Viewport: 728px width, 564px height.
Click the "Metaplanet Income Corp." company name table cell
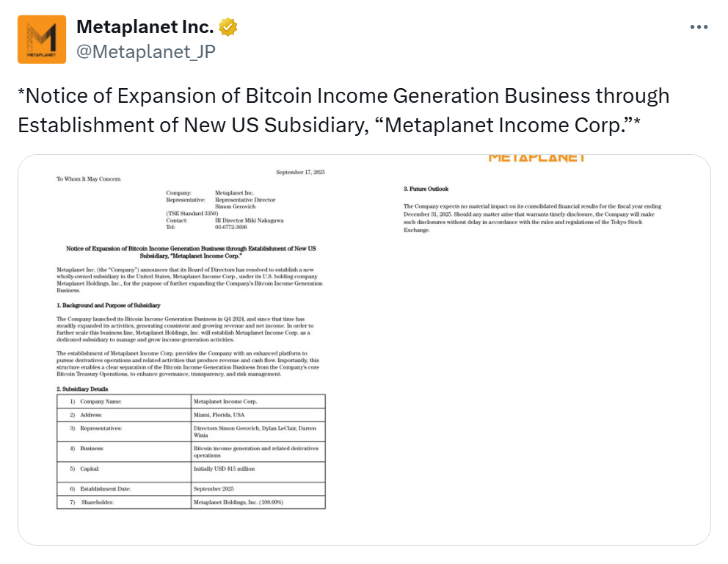(225, 402)
